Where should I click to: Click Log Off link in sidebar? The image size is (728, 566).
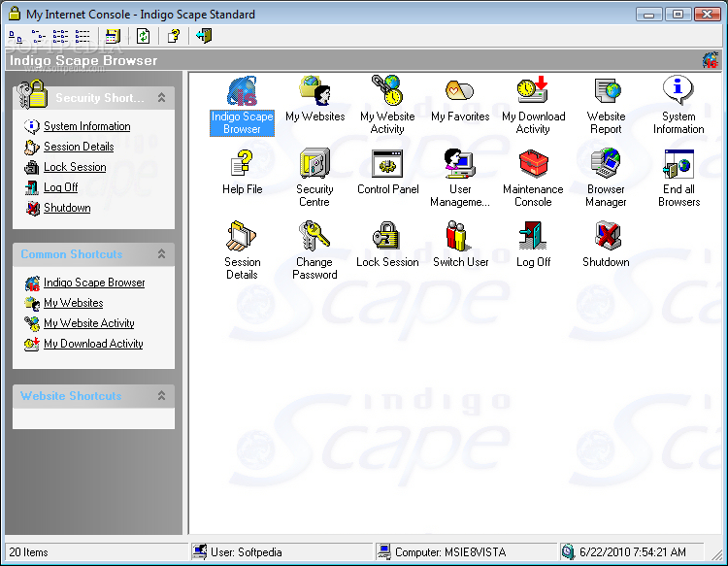click(60, 187)
